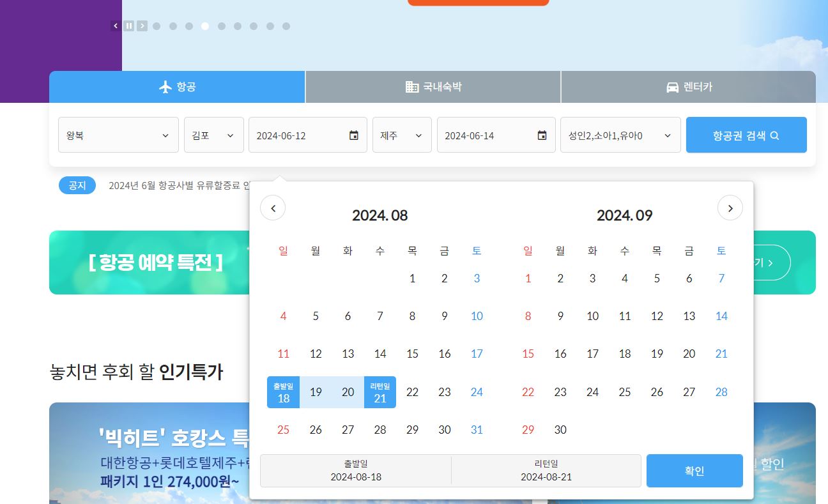Open the departure date calendar picker icon
This screenshot has height=504, width=828.
(354, 135)
